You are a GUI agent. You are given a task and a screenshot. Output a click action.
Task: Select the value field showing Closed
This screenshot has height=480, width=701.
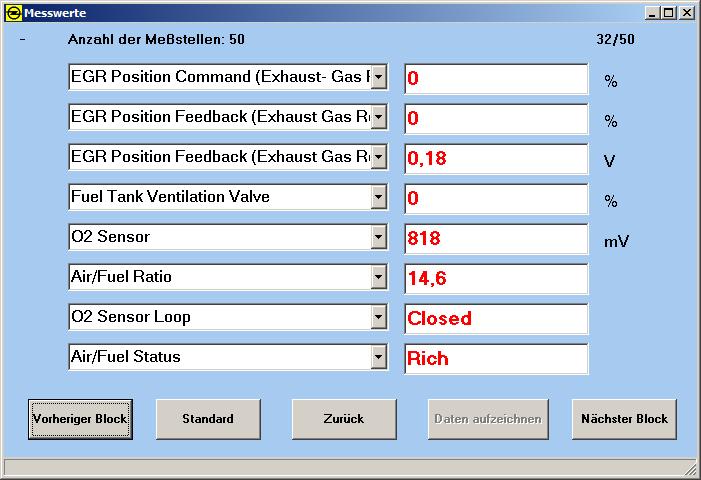[496, 319]
